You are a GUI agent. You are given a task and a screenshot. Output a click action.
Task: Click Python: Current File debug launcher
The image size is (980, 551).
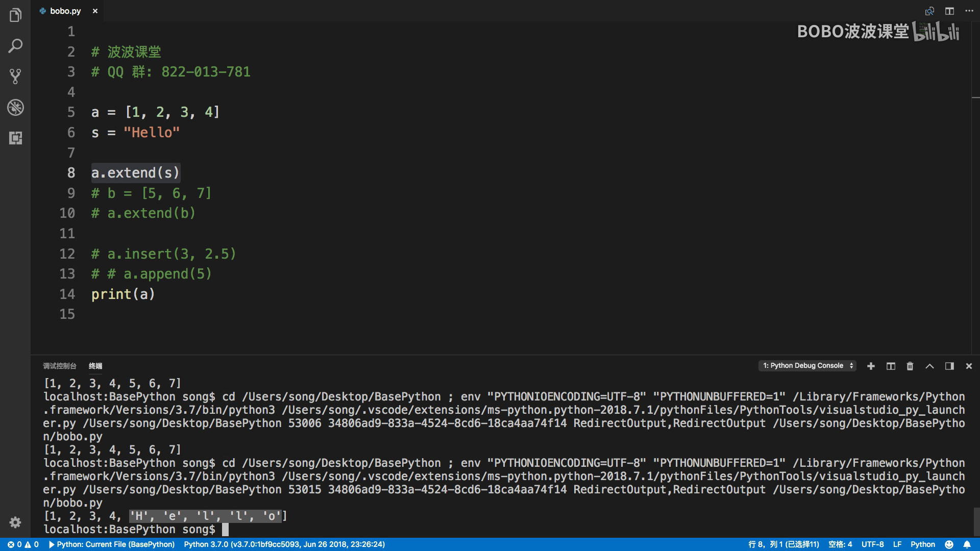(112, 544)
